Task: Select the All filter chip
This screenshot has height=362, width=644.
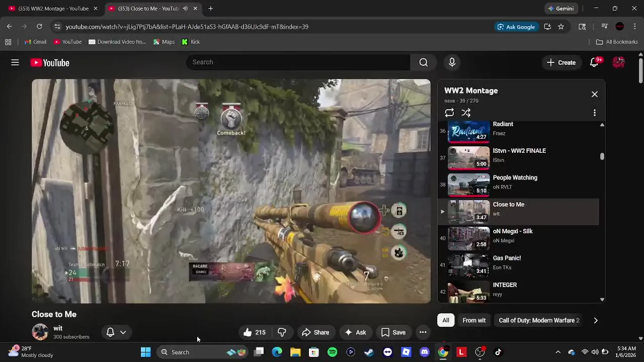Action: click(446, 320)
